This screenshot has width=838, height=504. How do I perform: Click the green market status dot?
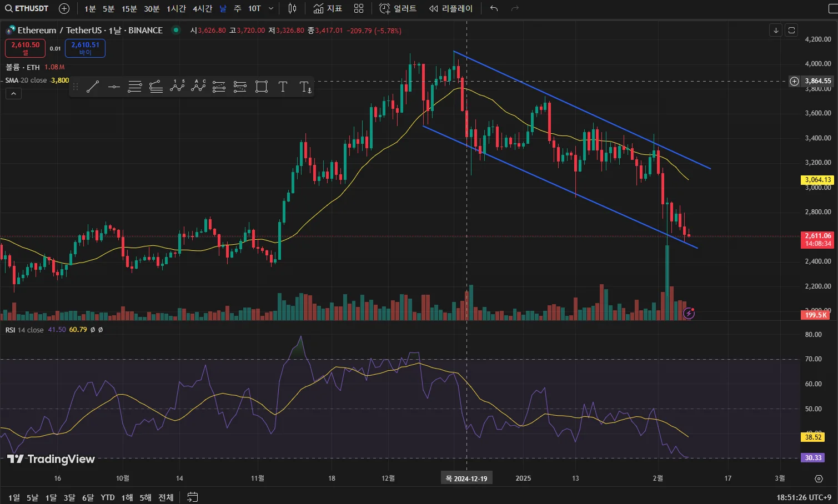click(176, 30)
